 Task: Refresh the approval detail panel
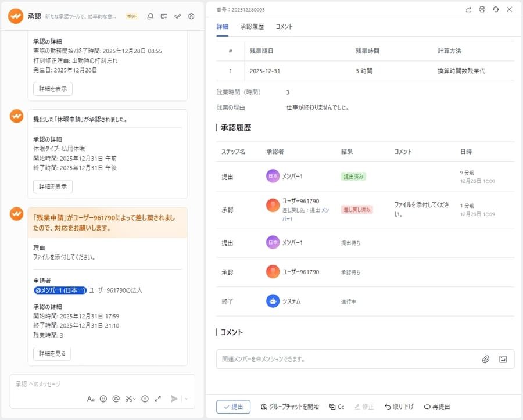click(x=495, y=9)
